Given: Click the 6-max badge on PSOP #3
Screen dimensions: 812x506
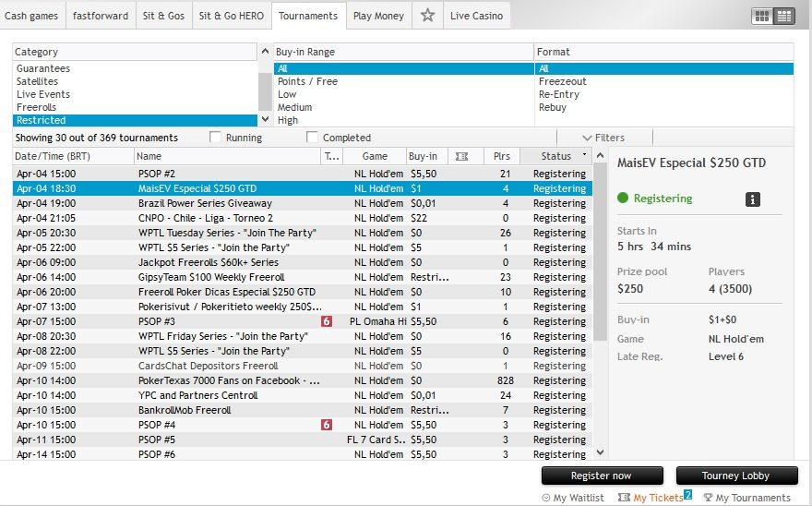Looking at the screenshot, I should click(327, 321).
